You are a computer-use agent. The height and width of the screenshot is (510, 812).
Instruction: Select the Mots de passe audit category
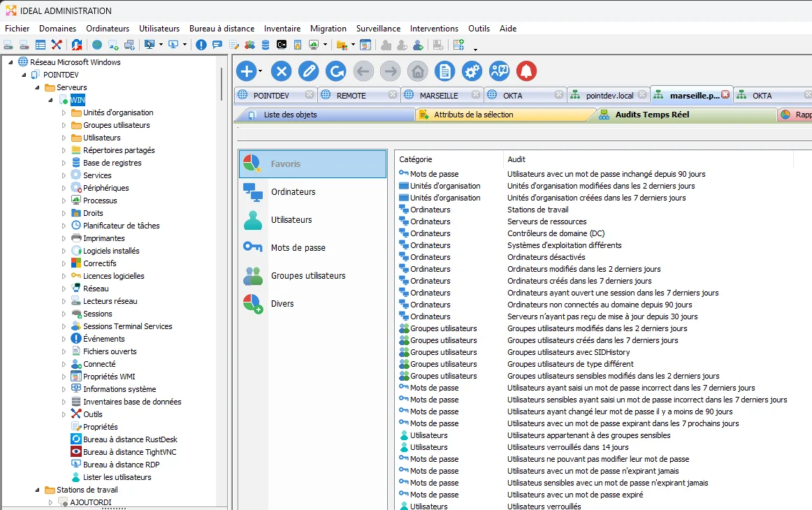(313, 247)
